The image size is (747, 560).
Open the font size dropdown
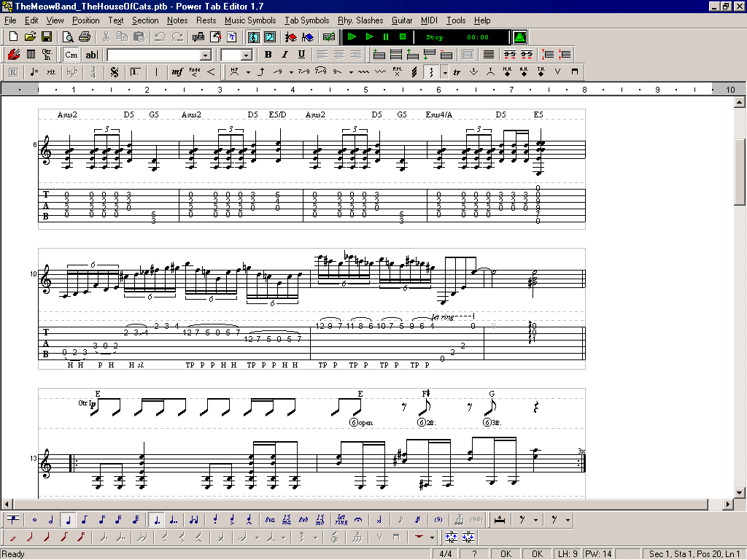[247, 55]
